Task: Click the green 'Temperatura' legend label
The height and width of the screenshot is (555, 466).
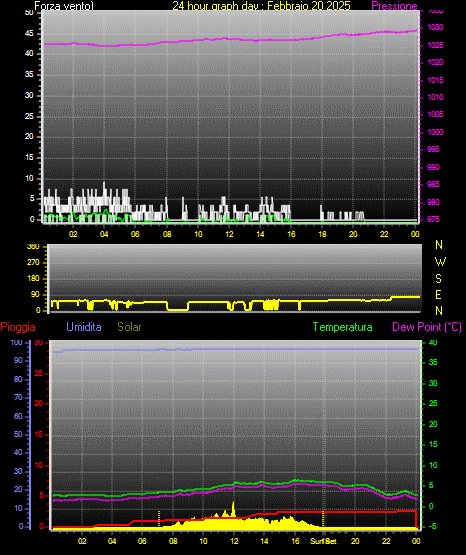Action: click(343, 327)
